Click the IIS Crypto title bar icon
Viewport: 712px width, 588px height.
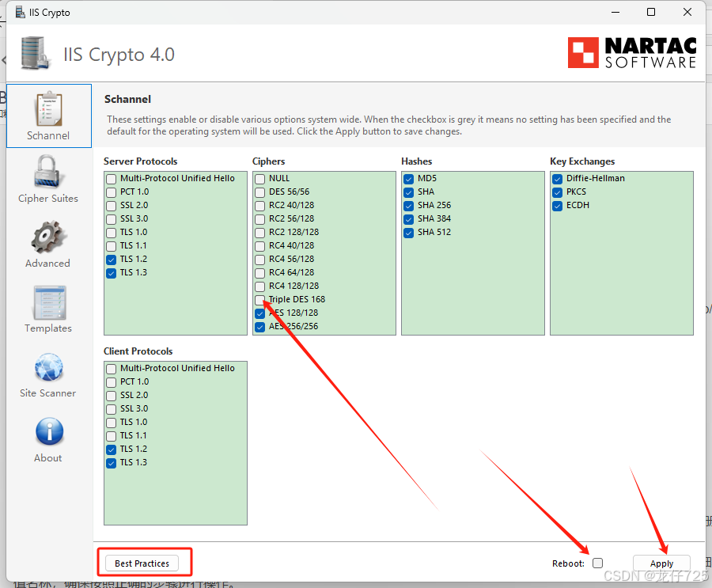point(20,13)
